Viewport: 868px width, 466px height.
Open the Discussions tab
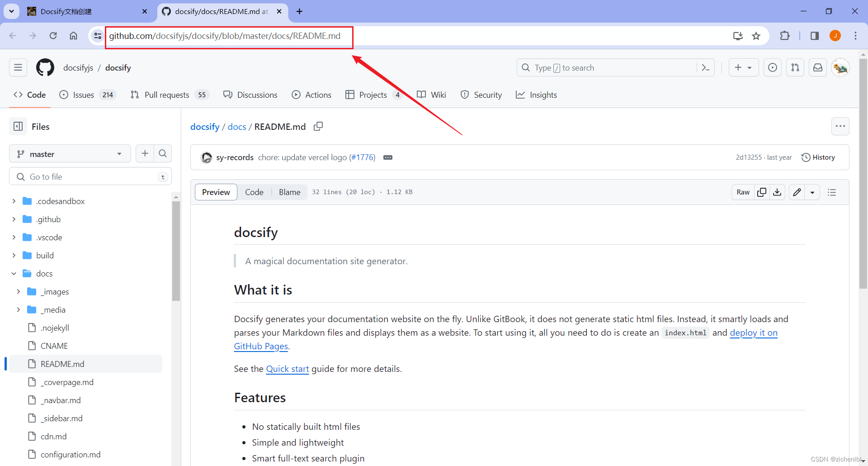click(250, 95)
